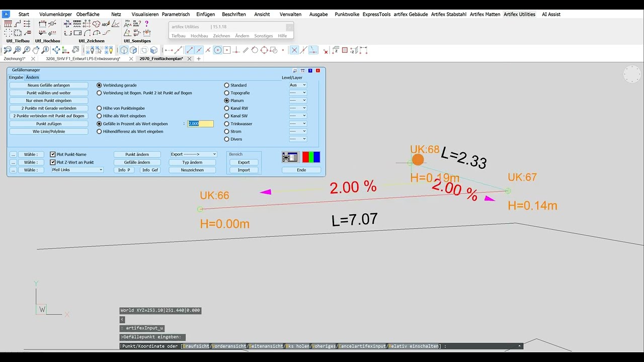Click the app logo icon at top left
644x362 pixels.
[x=7, y=14]
